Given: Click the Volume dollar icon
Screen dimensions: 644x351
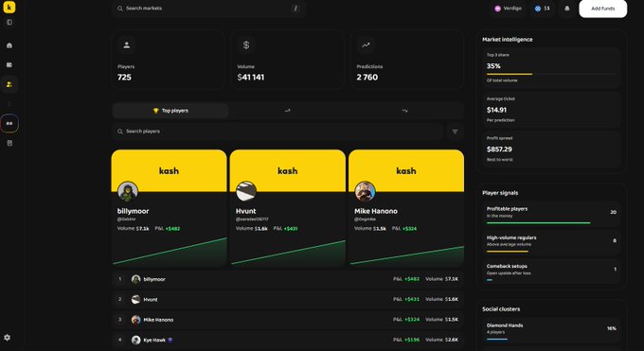Looking at the screenshot, I should [x=246, y=45].
